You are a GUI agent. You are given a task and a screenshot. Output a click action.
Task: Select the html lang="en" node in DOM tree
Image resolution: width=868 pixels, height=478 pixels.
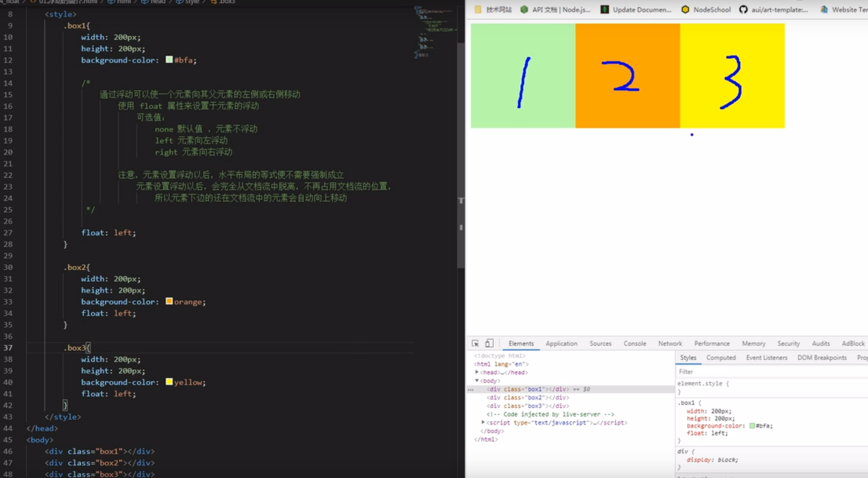point(501,364)
